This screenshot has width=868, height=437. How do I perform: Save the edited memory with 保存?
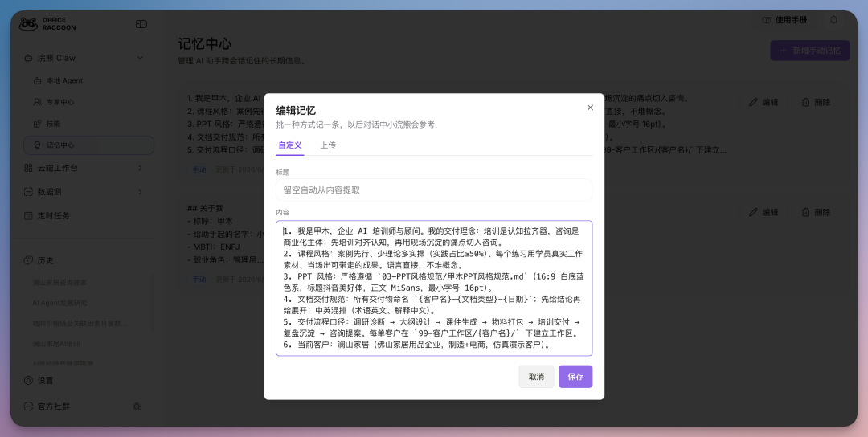(x=575, y=377)
